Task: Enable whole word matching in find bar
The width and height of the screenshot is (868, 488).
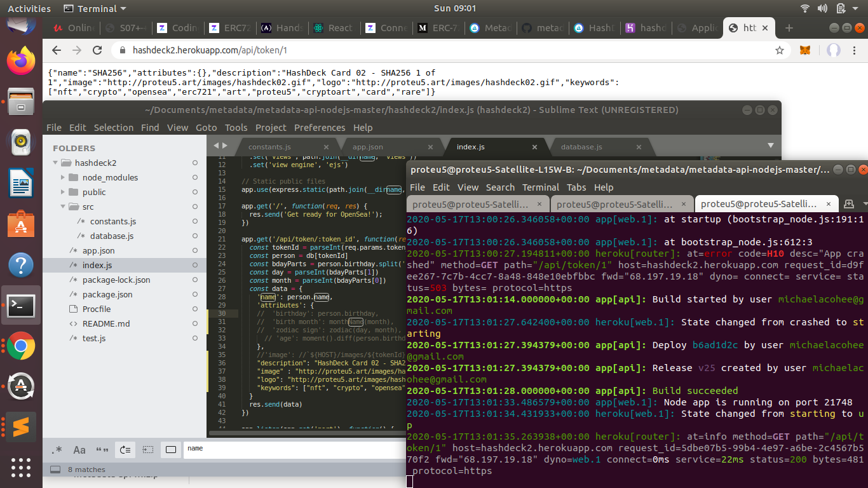Action: coord(102,449)
